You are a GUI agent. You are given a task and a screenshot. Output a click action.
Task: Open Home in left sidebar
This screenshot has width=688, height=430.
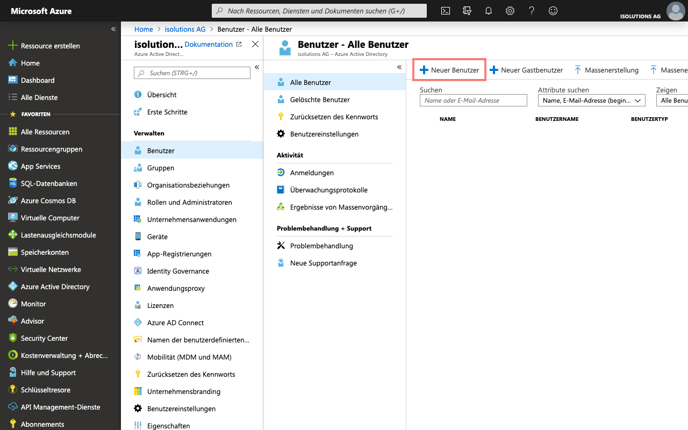tap(30, 63)
